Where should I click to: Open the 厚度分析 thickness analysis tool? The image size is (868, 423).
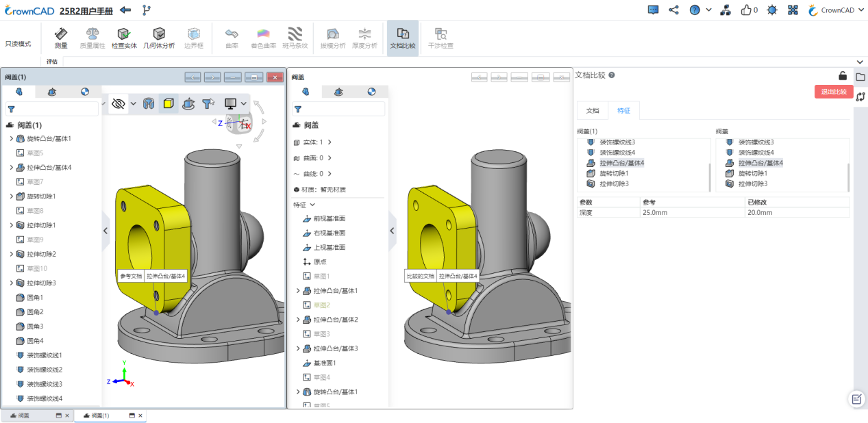point(364,38)
